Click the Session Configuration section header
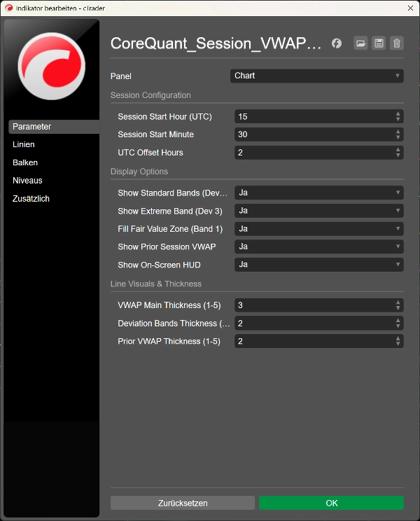The width and height of the screenshot is (420, 521). [150, 95]
